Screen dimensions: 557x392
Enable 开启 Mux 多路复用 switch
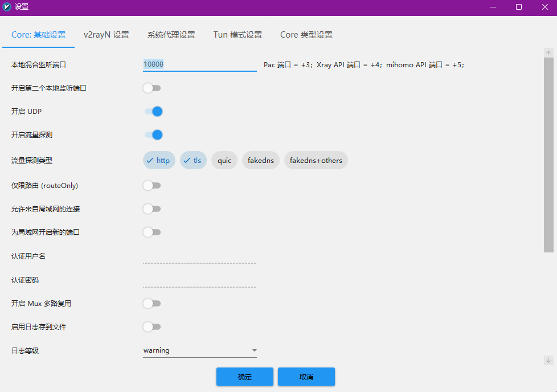[152, 304]
